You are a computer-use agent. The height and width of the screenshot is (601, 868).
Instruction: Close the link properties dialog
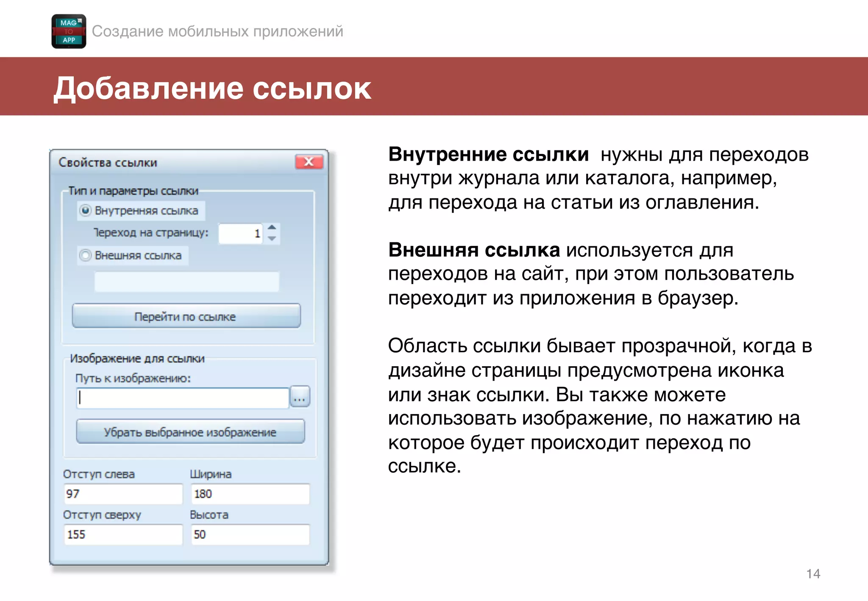pos(309,162)
